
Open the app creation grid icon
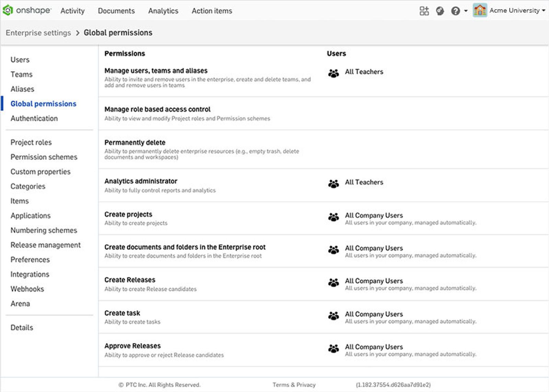[424, 11]
